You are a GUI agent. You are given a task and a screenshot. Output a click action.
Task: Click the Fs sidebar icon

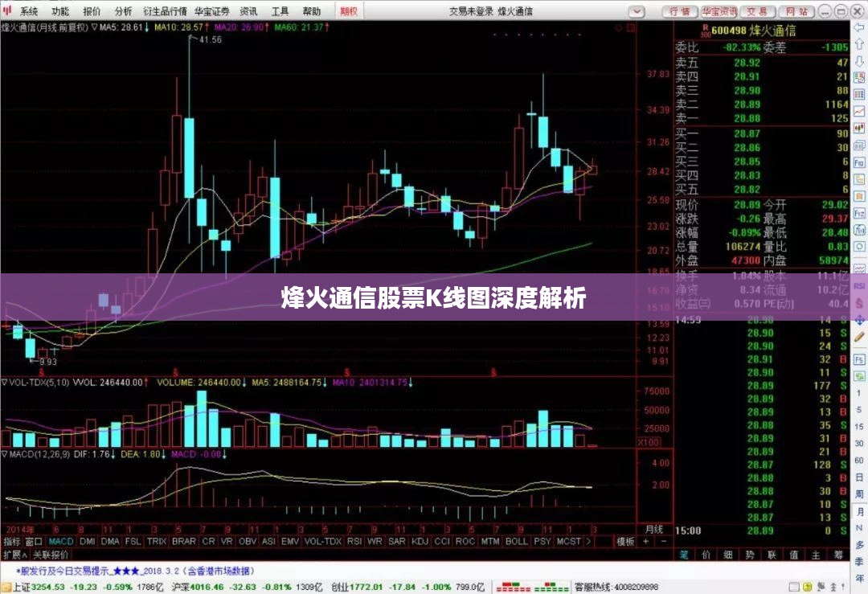859,360
